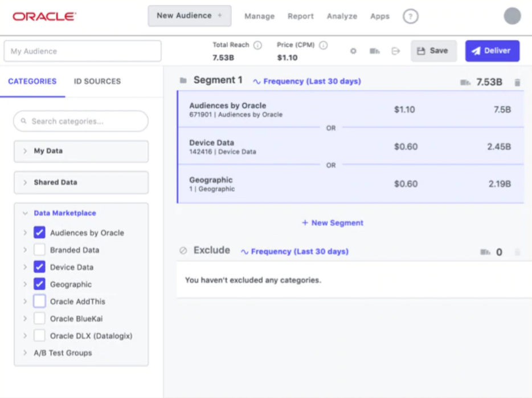532x398 pixels.
Task: Open the Analyze menu
Action: pos(342,17)
